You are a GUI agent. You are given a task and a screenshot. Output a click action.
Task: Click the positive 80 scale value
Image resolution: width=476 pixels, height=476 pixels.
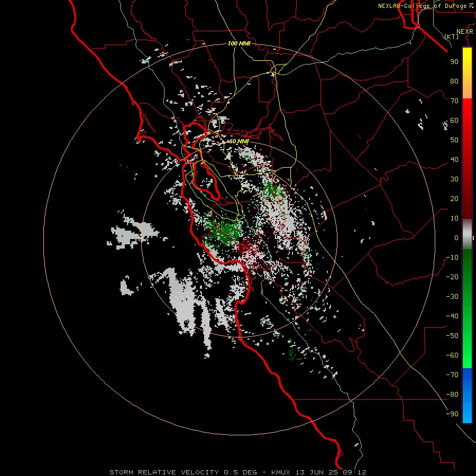tap(454, 81)
